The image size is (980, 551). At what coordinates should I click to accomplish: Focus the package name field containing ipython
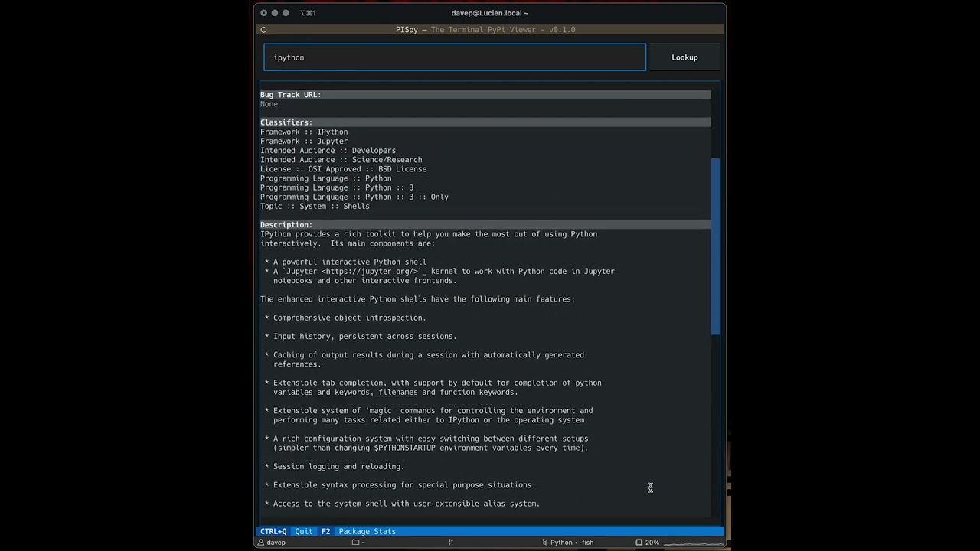[x=455, y=57]
